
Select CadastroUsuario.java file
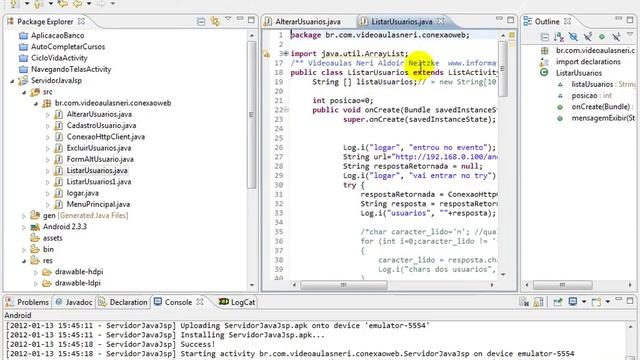click(x=101, y=125)
